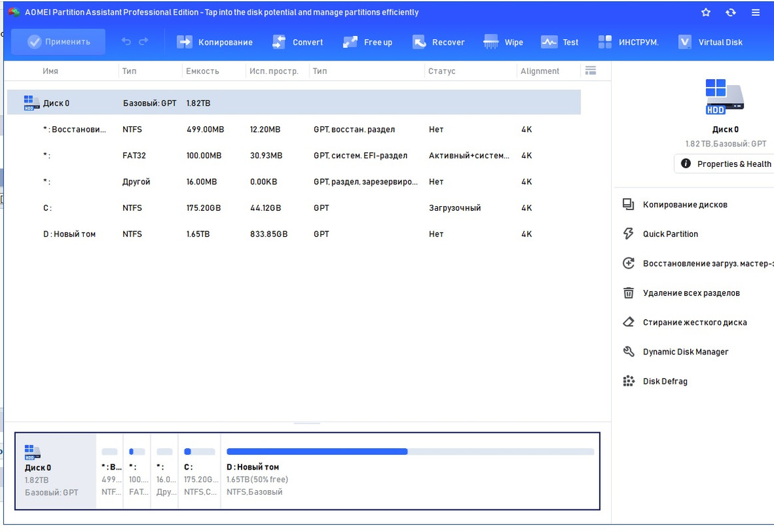Click the Восстановление загруз. мастер icon
774x532 pixels.
click(628, 263)
